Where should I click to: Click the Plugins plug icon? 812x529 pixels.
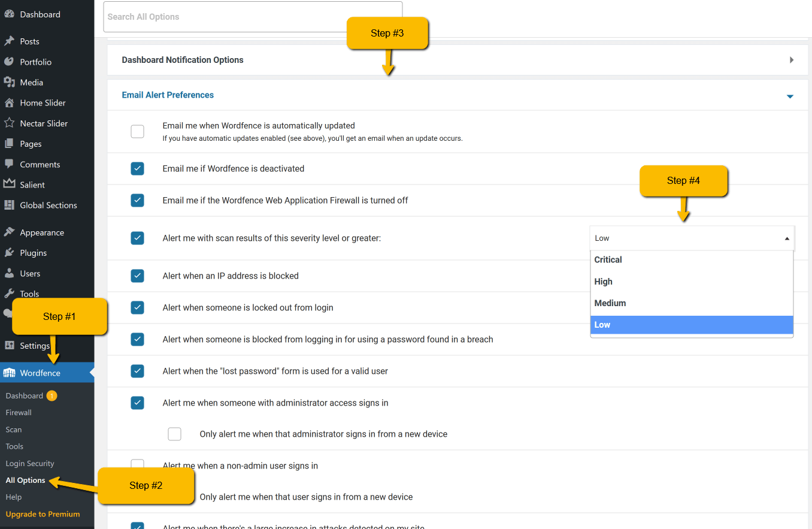(9, 253)
